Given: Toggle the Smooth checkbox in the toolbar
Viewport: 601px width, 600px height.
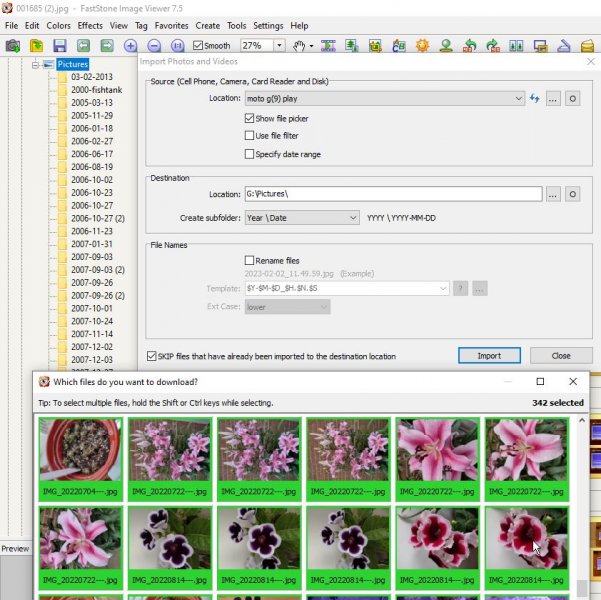Looking at the screenshot, I should pos(198,46).
